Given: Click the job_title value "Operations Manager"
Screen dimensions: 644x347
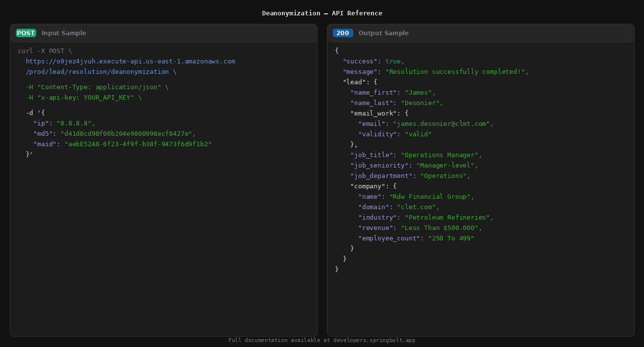Looking at the screenshot, I should click(x=441, y=155).
